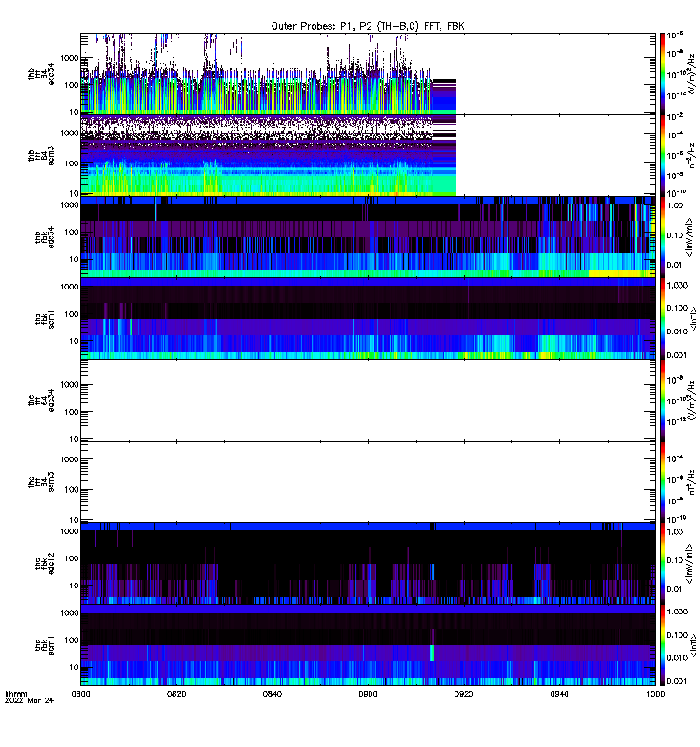
Task: Click the 'thb fbk edc34' panel label
Action: pyautogui.click(x=45, y=237)
